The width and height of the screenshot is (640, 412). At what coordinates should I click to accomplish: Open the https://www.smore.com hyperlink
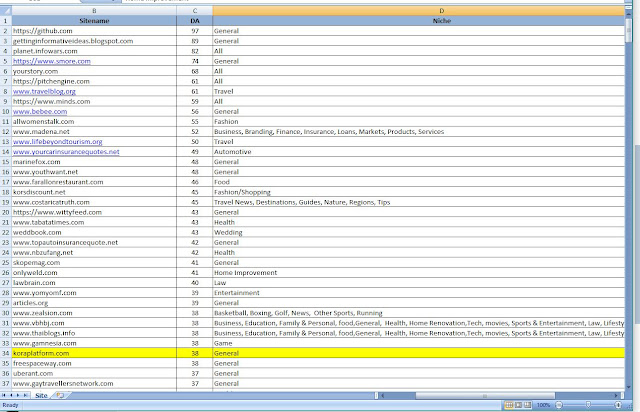52,61
